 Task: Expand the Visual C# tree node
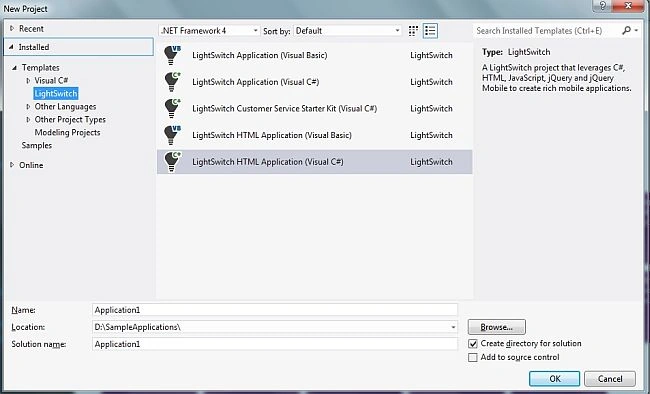pos(28,80)
